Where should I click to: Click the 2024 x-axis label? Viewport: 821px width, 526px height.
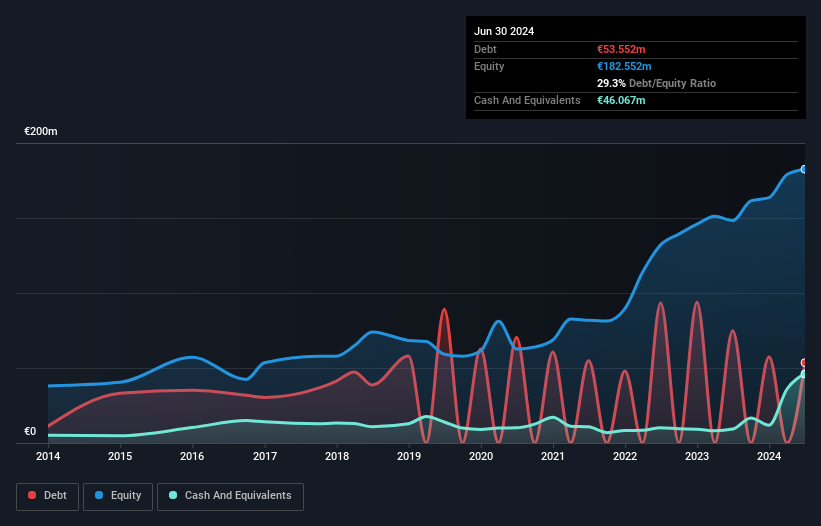[x=769, y=456]
